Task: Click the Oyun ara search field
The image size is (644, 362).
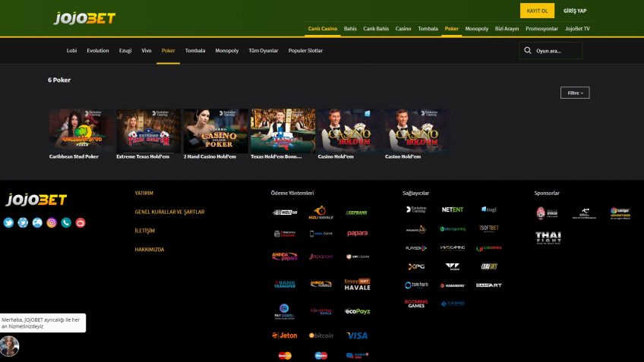Action: pos(551,51)
